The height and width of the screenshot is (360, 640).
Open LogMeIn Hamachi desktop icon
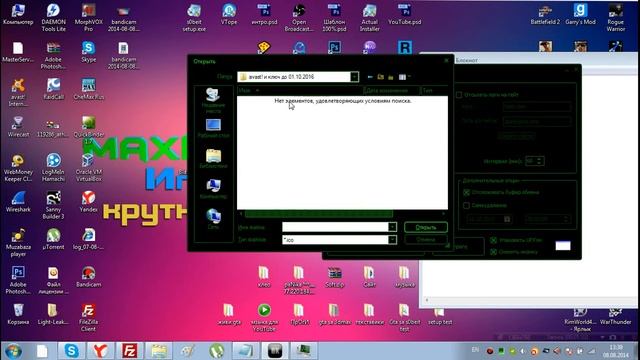click(53, 168)
